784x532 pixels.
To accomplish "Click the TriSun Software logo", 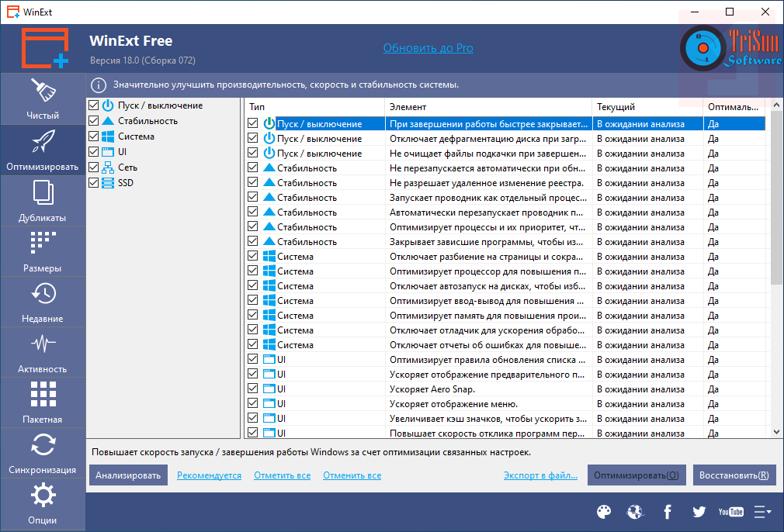I will coord(730,48).
